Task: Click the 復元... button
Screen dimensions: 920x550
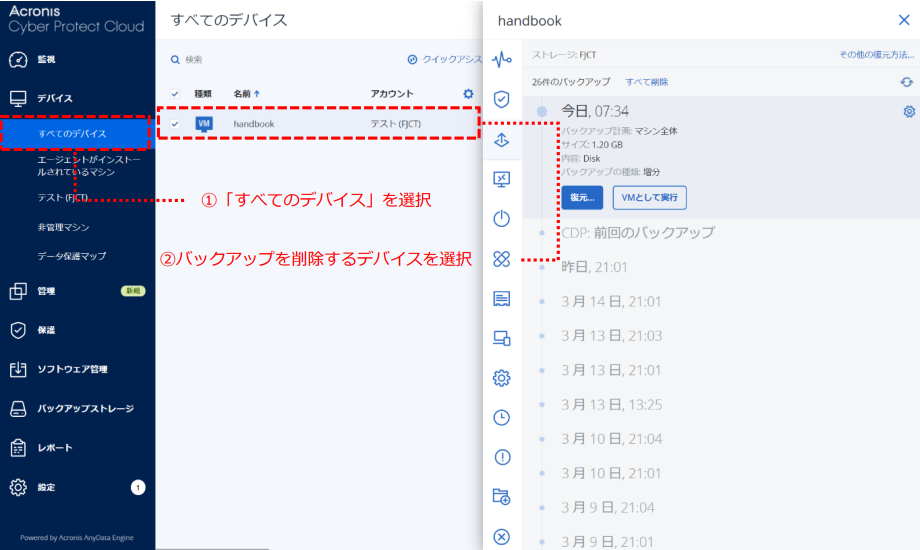Action: click(x=582, y=197)
